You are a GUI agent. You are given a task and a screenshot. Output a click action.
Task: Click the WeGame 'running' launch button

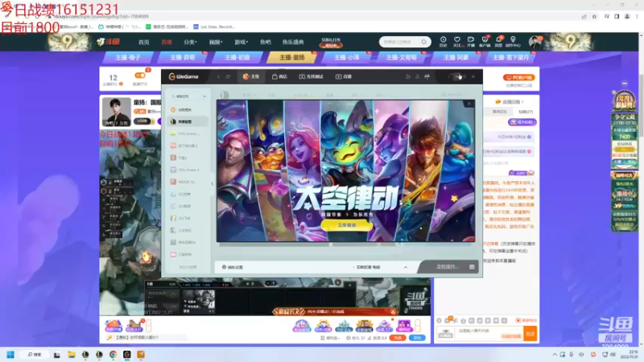click(447, 267)
